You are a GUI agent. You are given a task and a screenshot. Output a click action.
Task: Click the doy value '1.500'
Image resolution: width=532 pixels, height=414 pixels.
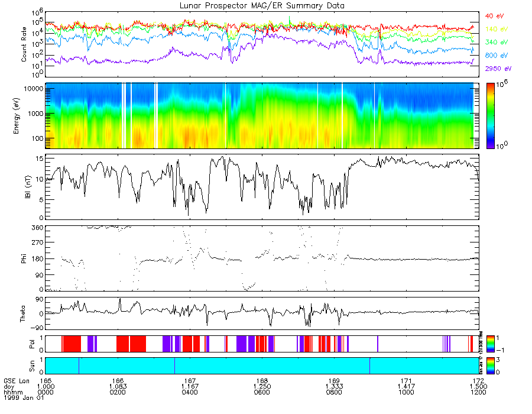(478, 387)
